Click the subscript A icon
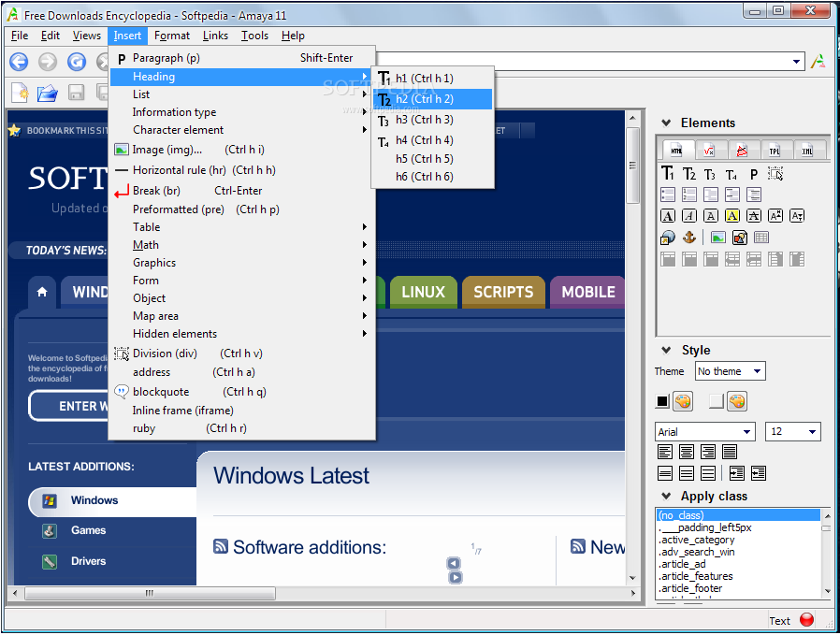 pos(797,216)
